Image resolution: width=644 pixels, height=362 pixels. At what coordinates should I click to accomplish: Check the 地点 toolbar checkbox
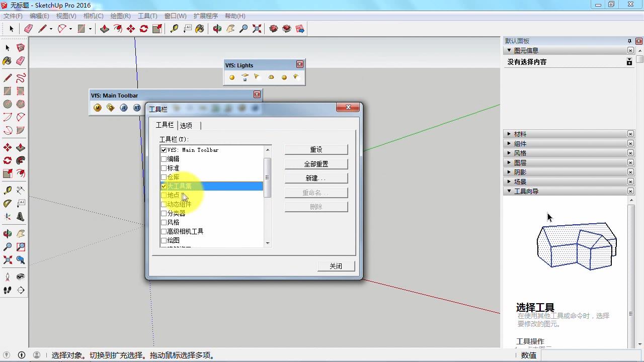164,195
